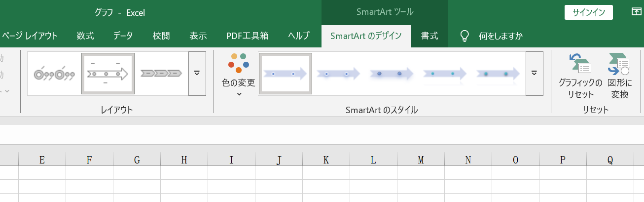Select the SmartArt のデザイン tab
Viewport: 644px width, 202px height.
[366, 36]
